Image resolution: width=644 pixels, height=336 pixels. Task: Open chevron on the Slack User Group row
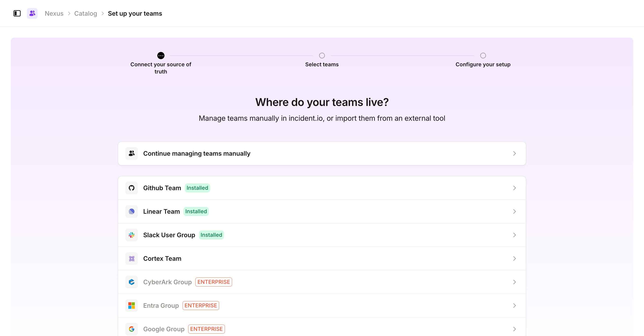514,235
